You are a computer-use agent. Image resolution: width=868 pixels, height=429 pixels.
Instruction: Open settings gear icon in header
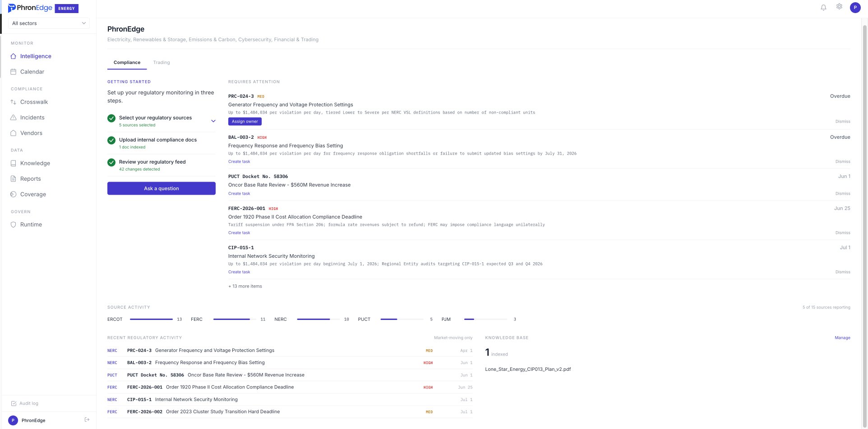(x=839, y=7)
